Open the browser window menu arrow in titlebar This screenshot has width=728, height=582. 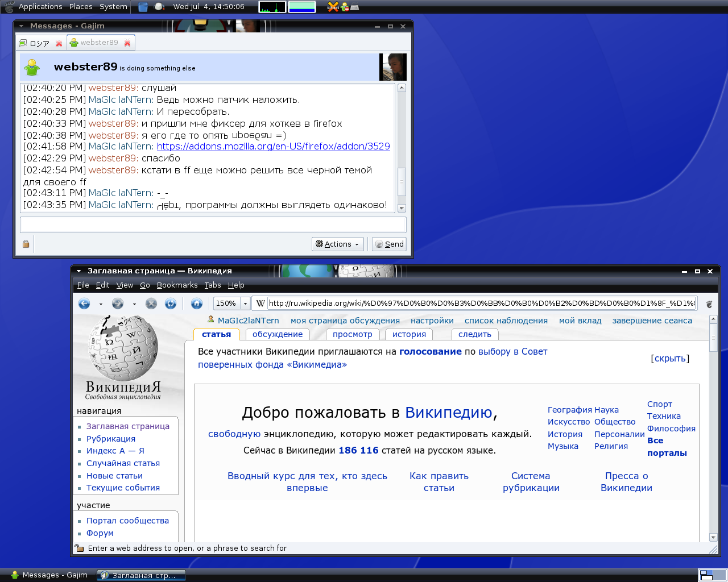coord(78,271)
